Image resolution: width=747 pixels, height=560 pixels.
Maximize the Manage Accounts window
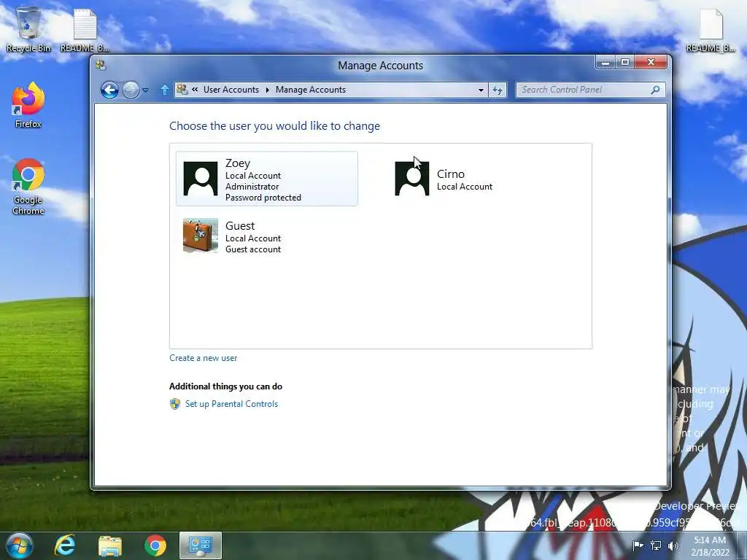coord(625,63)
